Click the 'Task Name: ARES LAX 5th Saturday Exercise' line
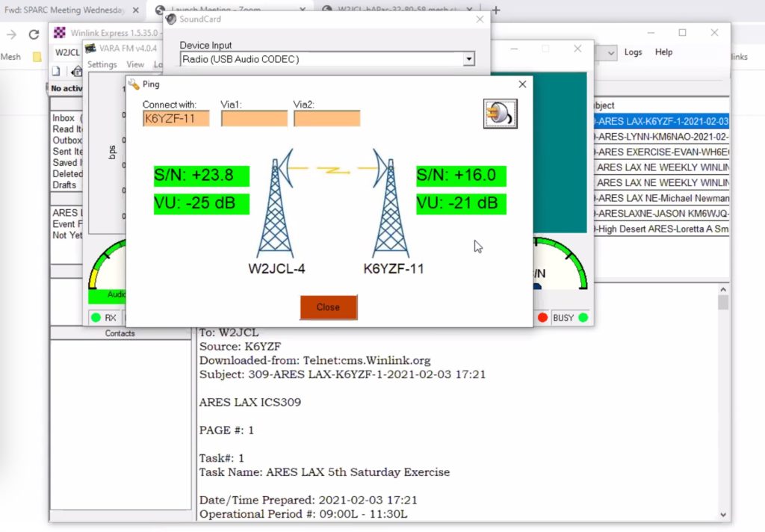Image resolution: width=765 pixels, height=532 pixels. (x=324, y=472)
